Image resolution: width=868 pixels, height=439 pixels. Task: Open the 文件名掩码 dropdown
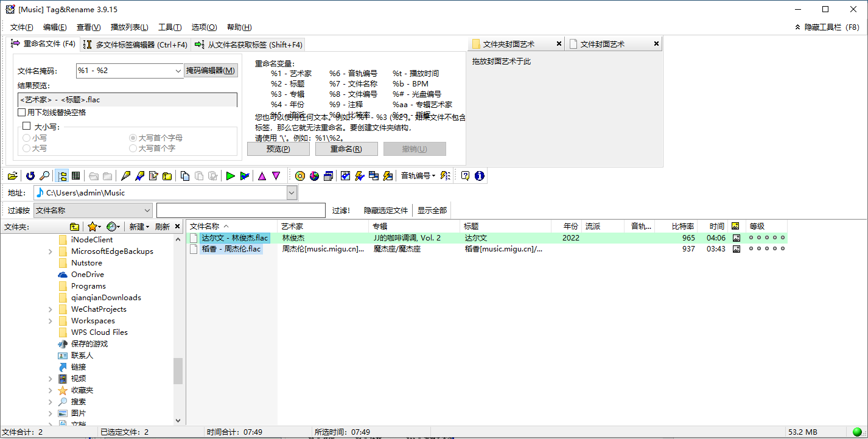178,71
